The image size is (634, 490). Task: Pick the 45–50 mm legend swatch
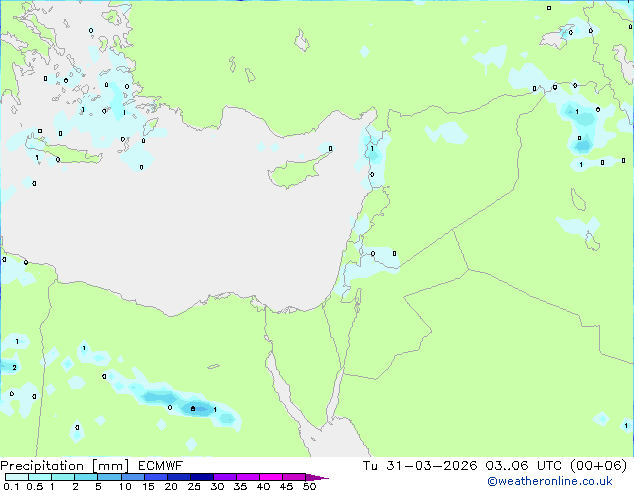coord(294,477)
